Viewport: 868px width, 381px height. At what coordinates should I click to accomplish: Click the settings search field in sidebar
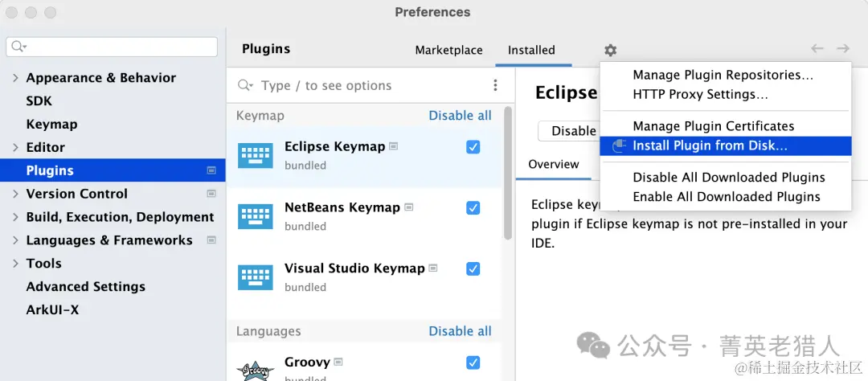(112, 47)
